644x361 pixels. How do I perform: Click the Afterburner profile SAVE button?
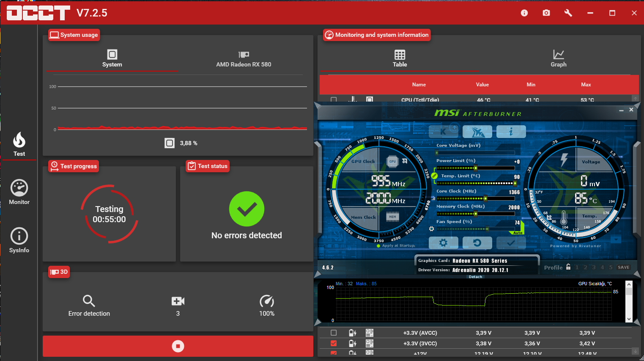coord(624,267)
